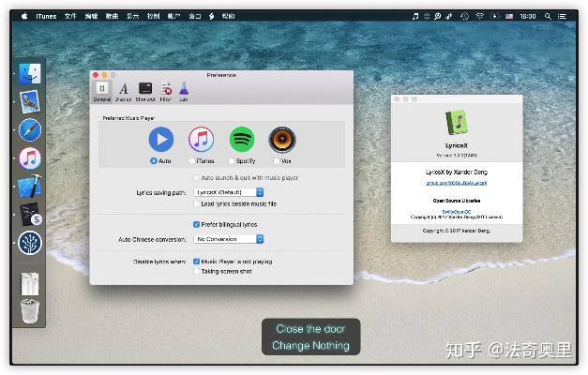
Task: Click the Vox speaker icon
Action: click(282, 140)
